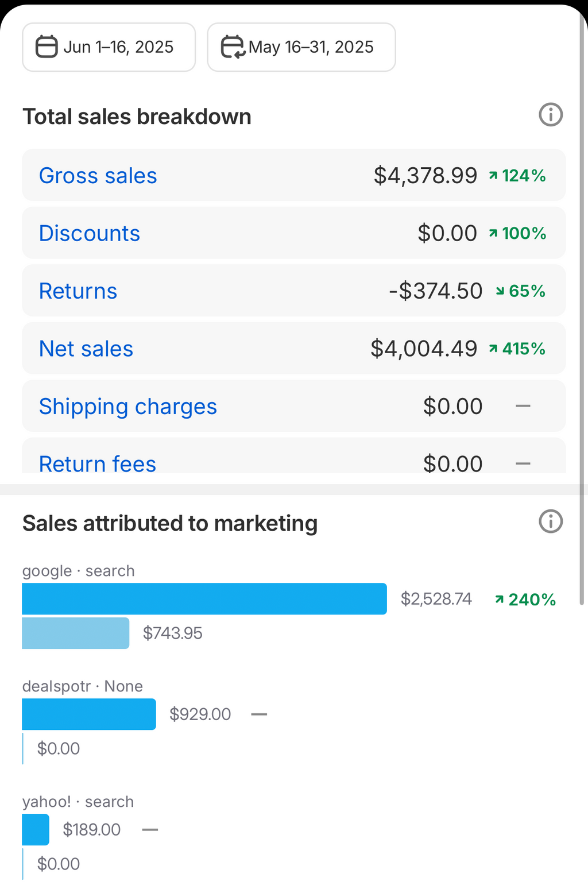Click the yahoo! search $189.00 sales bar

35,829
